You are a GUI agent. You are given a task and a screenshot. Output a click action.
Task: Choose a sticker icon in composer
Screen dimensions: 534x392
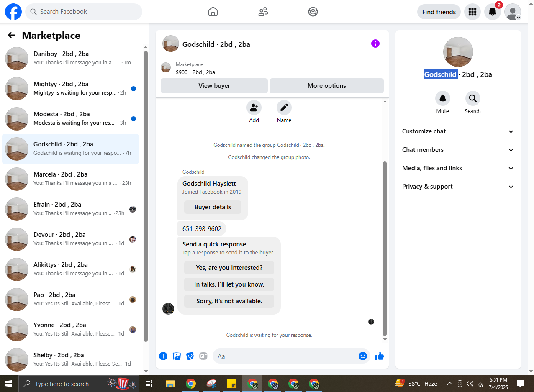coord(190,356)
